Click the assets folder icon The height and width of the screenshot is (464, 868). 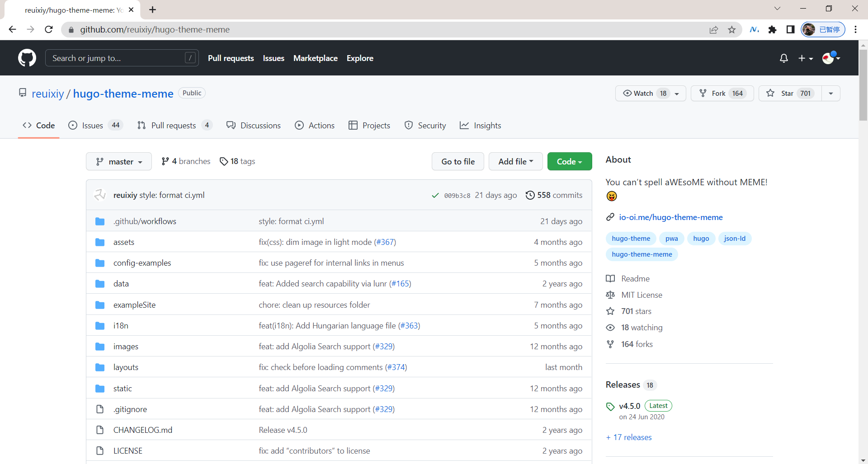tap(100, 242)
